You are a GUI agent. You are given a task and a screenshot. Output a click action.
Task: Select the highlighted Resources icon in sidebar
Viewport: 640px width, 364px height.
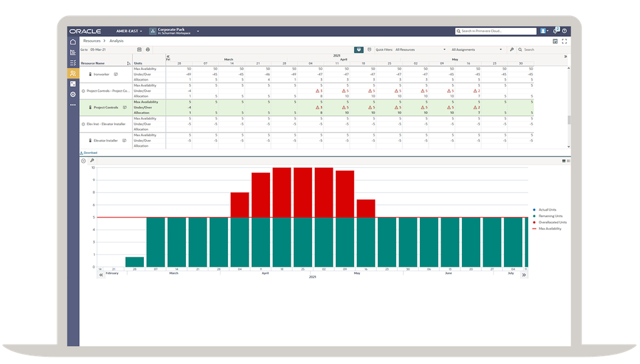point(73,73)
